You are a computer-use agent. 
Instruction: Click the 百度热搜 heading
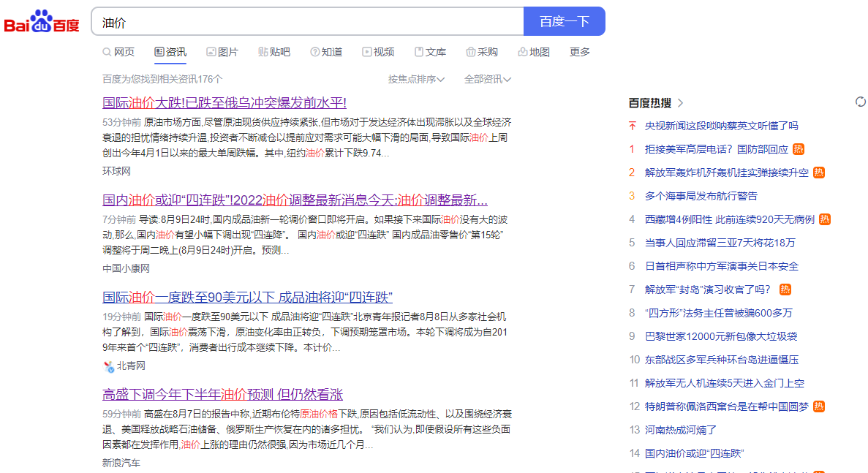[x=650, y=103]
